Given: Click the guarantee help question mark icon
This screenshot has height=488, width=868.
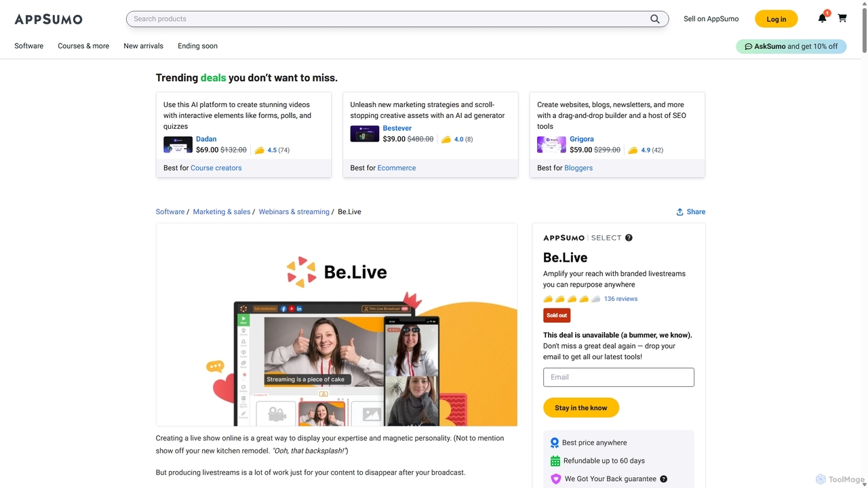Looking at the screenshot, I should pos(663,479).
